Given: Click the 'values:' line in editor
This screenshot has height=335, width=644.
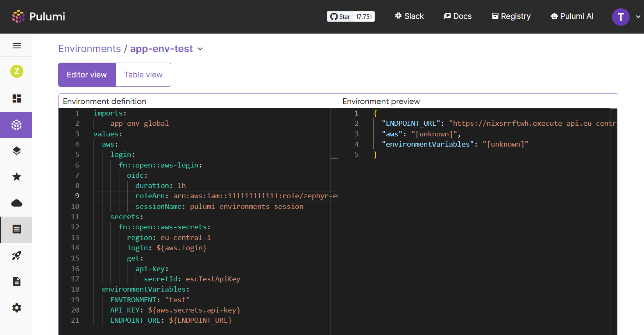Looking at the screenshot, I should coord(108,134).
